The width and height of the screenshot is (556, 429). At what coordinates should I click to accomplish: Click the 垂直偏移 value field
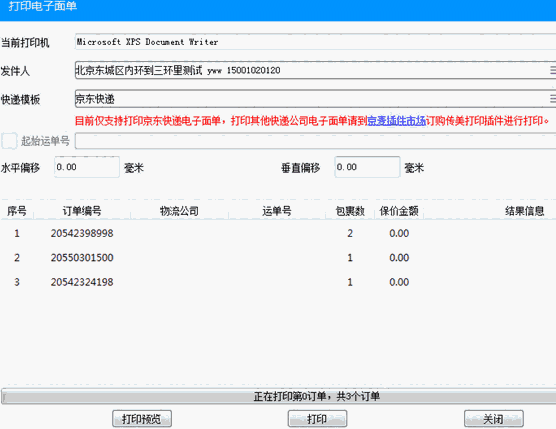[367, 167]
